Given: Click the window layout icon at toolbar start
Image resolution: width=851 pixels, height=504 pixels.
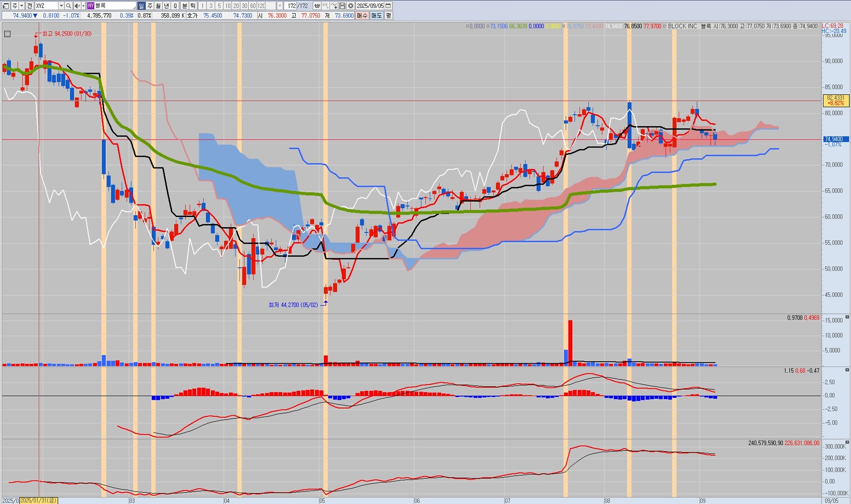Looking at the screenshot, I should [x=6, y=6].
